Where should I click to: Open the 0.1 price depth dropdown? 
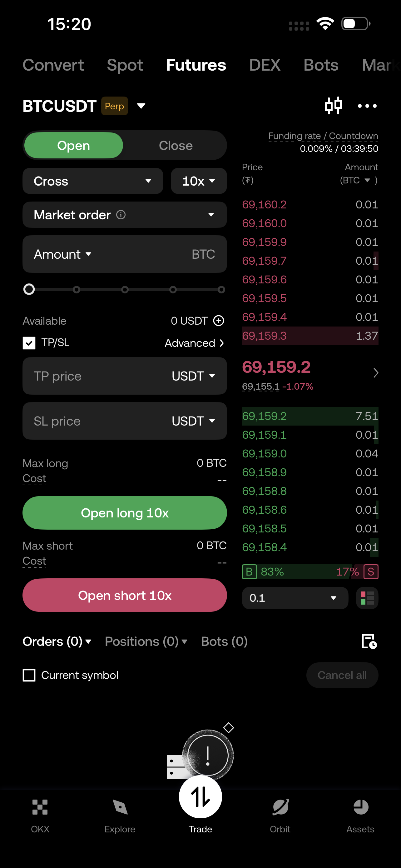tap(295, 598)
